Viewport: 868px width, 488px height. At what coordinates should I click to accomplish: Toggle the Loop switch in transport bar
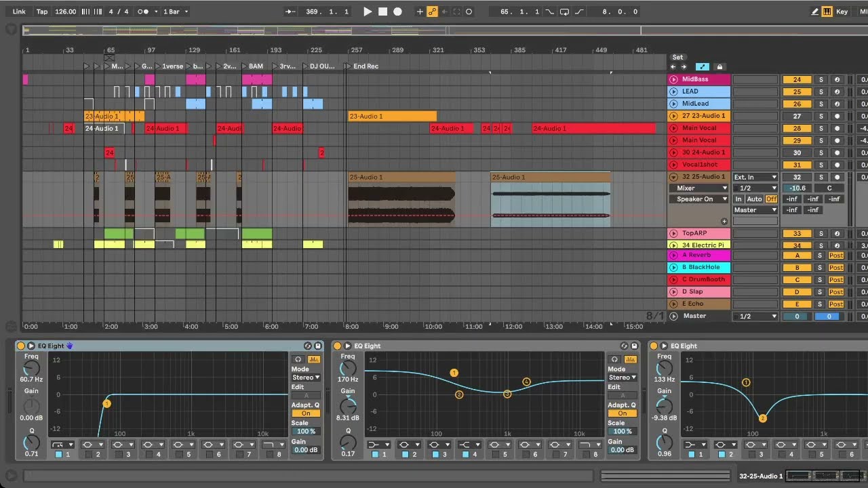[x=564, y=12]
